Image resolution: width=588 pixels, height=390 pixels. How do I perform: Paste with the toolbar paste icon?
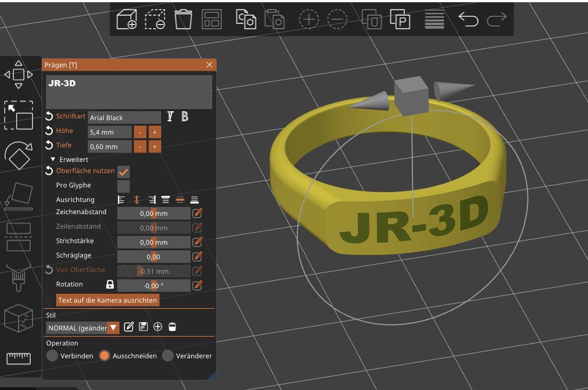click(275, 19)
